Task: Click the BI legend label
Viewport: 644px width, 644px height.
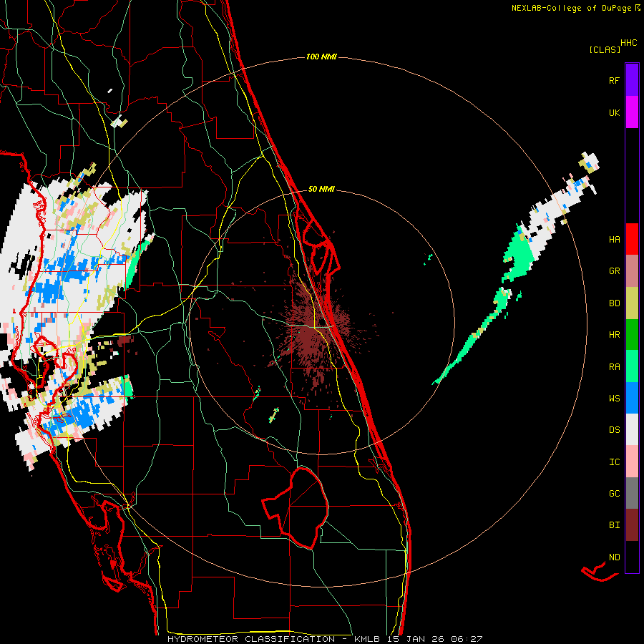Action: click(x=614, y=525)
